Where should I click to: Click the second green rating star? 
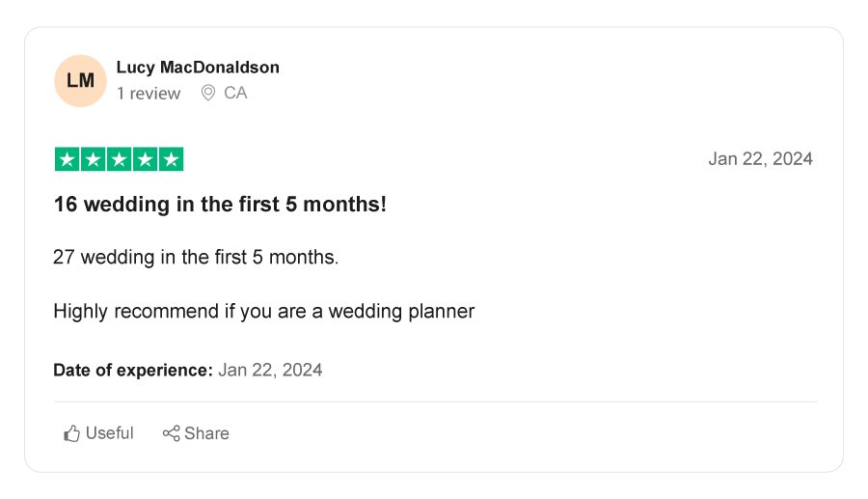[x=93, y=159]
